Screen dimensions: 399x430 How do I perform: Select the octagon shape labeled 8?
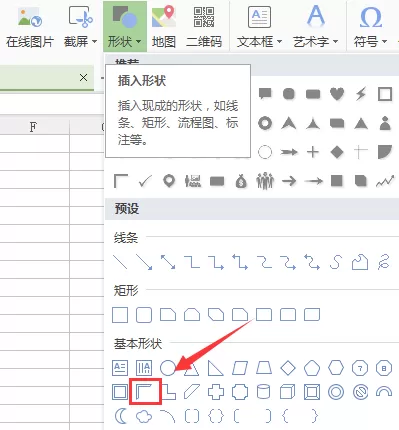click(x=384, y=368)
